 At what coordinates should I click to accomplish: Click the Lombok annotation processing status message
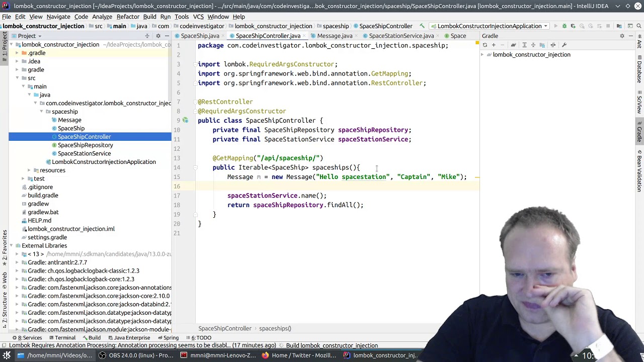point(142,346)
